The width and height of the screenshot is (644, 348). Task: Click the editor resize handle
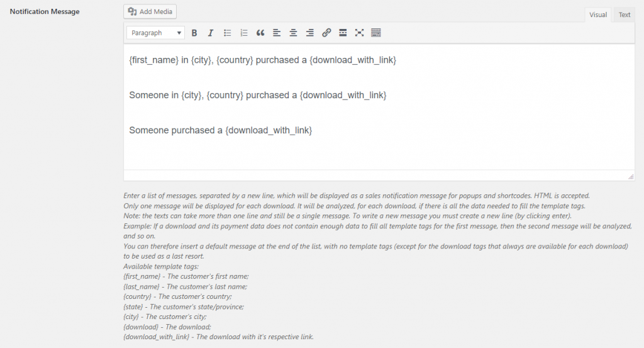(x=631, y=177)
